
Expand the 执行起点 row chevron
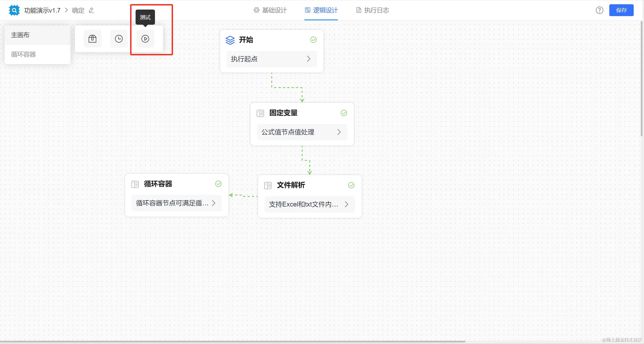(308, 59)
